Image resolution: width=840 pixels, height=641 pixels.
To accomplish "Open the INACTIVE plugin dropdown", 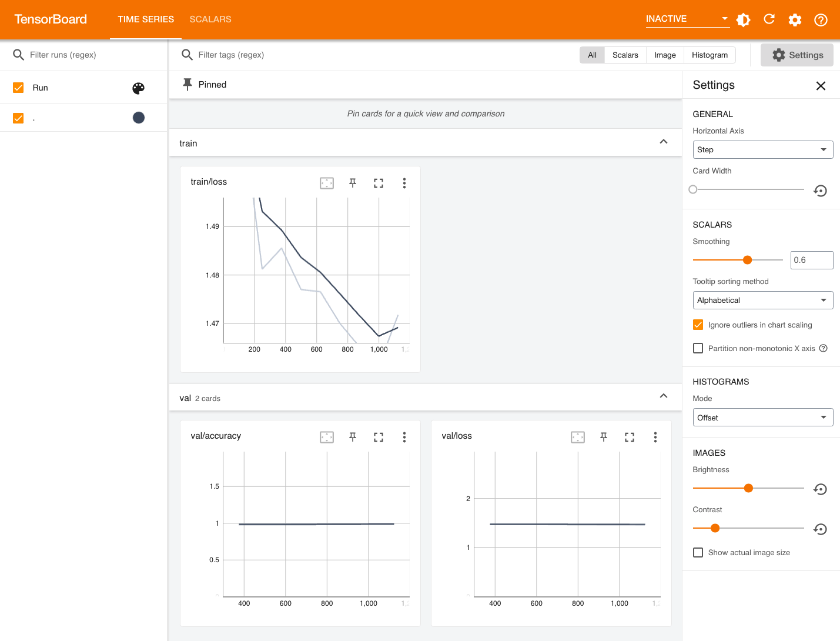I will pos(687,19).
